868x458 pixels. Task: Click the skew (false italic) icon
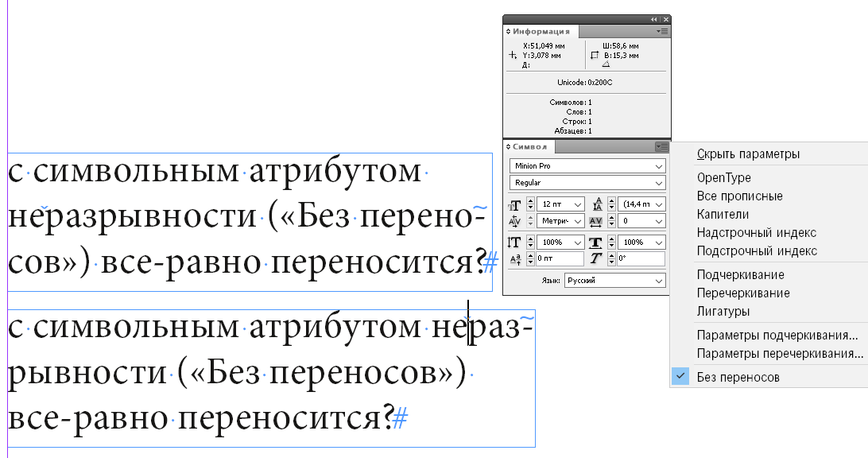point(595,258)
